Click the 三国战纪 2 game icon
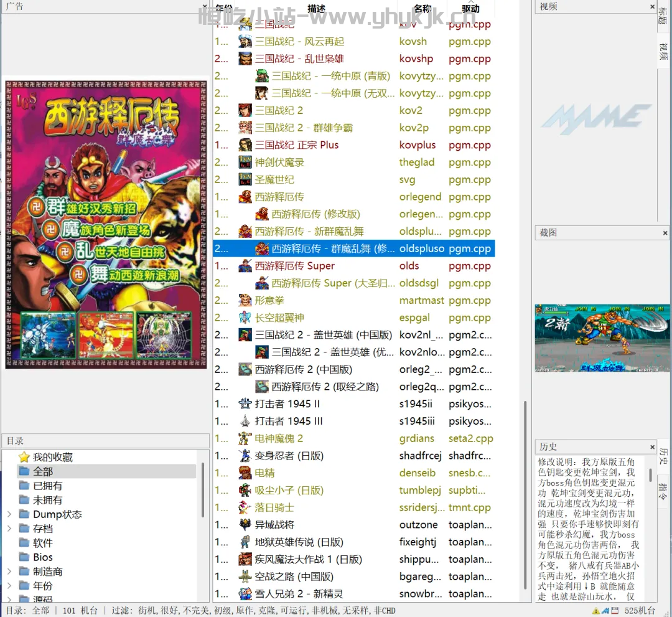Image resolution: width=672 pixels, height=617 pixels. point(245,111)
